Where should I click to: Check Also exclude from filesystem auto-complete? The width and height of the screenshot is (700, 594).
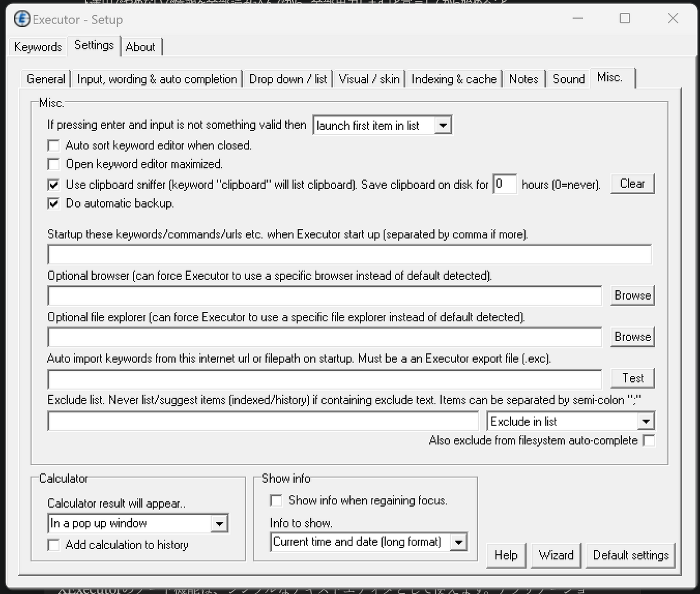[649, 441]
